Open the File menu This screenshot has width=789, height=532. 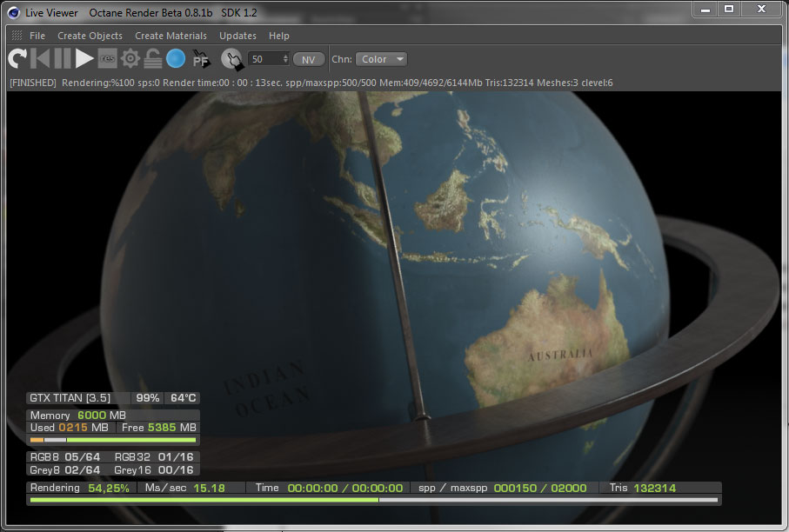37,36
